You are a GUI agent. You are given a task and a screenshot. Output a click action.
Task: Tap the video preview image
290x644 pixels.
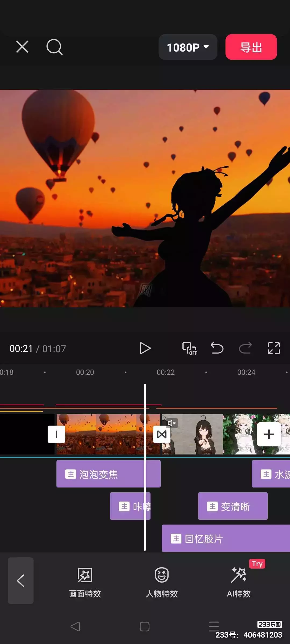tap(145, 198)
